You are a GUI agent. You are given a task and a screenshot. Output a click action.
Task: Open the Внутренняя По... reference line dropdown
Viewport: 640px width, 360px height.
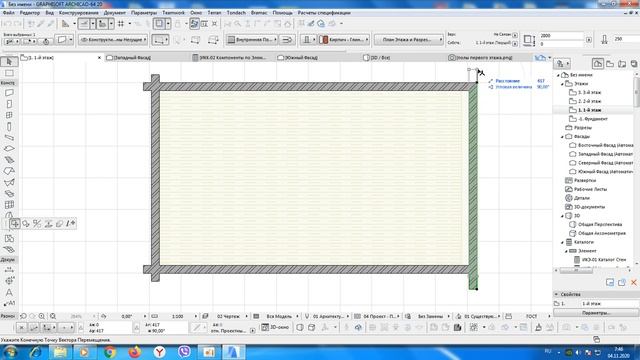252,40
